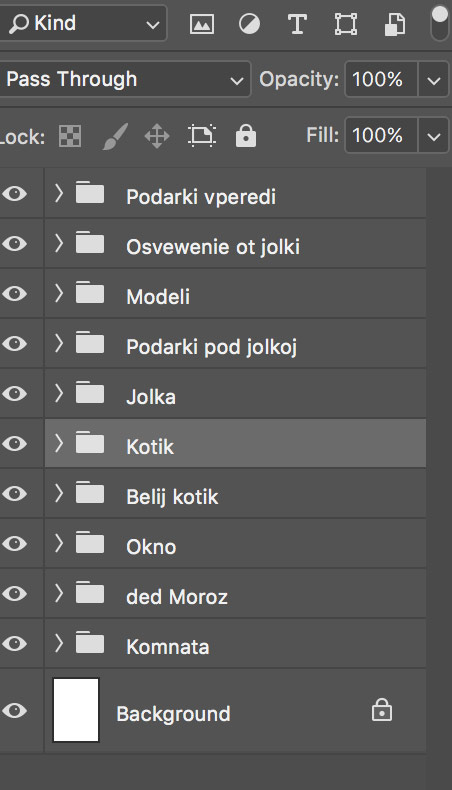The height and width of the screenshot is (790, 452).
Task: Filter layers by pixel layer icon
Action: [202, 24]
